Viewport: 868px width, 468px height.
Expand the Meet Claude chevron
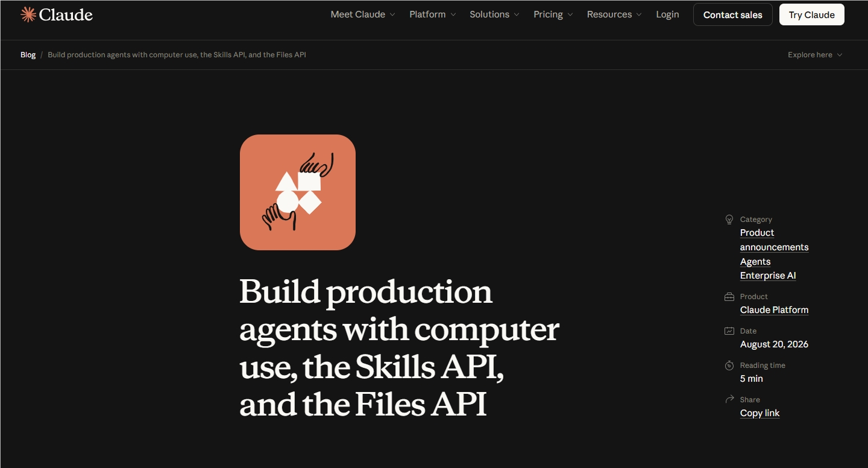392,14
